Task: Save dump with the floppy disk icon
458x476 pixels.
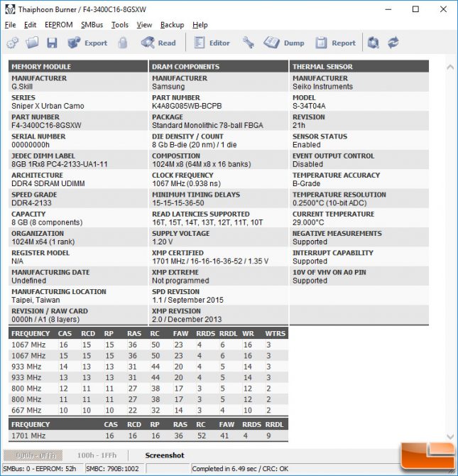Action: click(52, 43)
